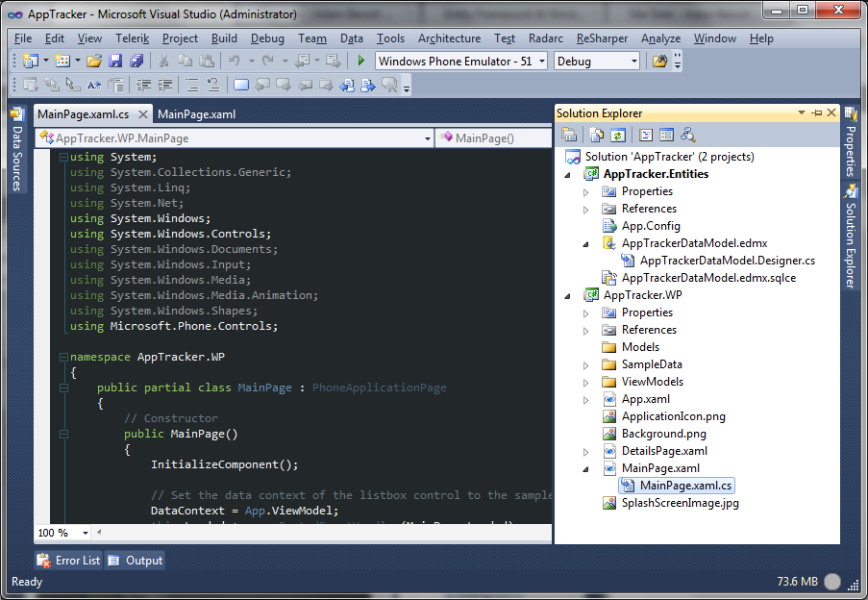
Task: Collapse the MainPage() constructor code block
Action: tap(63, 434)
